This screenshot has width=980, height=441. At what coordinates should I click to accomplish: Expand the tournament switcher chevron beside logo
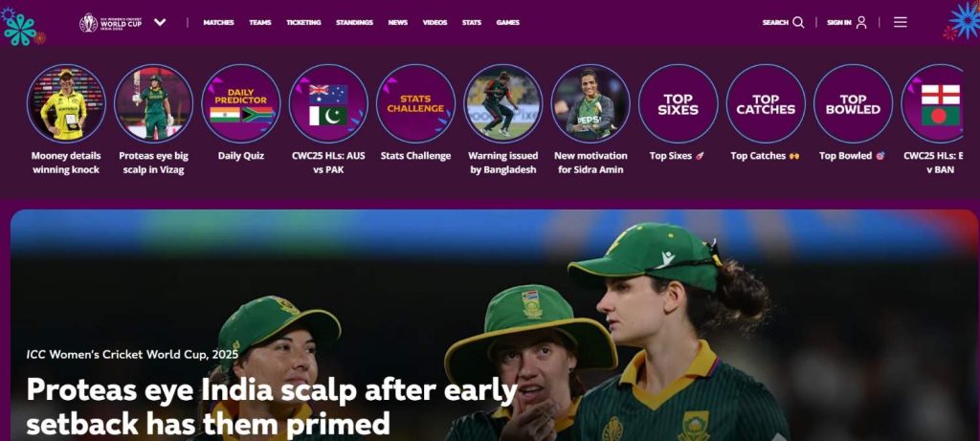pos(160,23)
